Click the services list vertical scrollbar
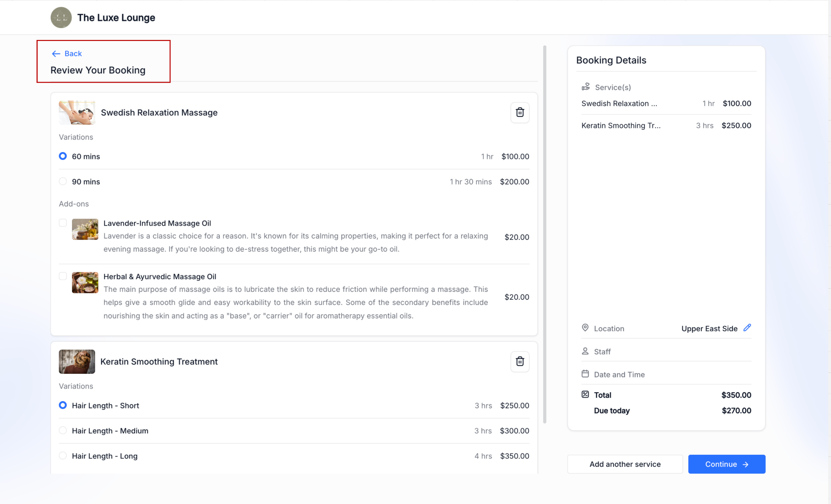The width and height of the screenshot is (831, 504). pos(545,234)
